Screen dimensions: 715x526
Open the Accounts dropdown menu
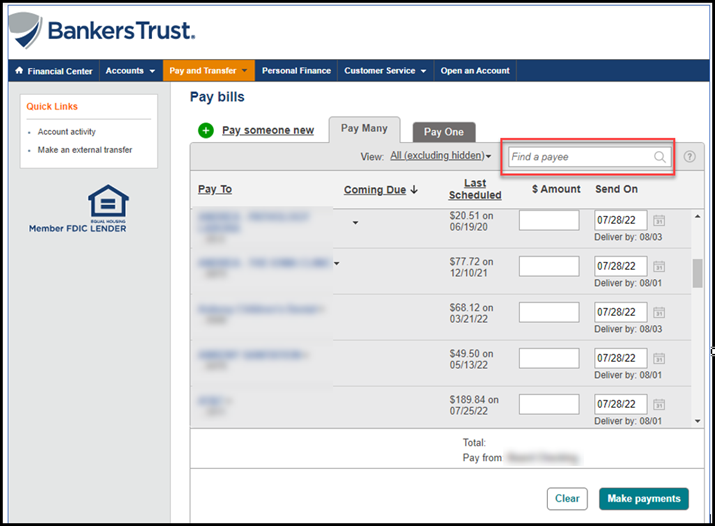[x=130, y=71]
